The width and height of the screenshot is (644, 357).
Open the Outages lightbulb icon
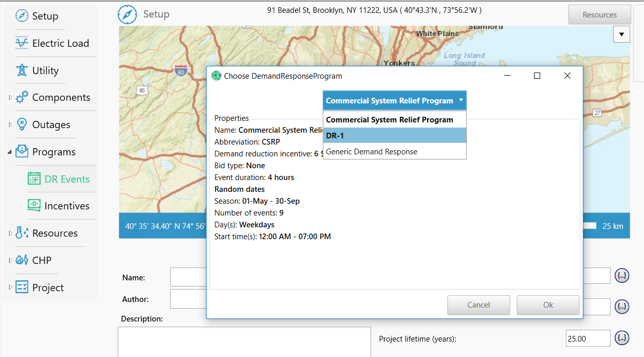point(22,124)
